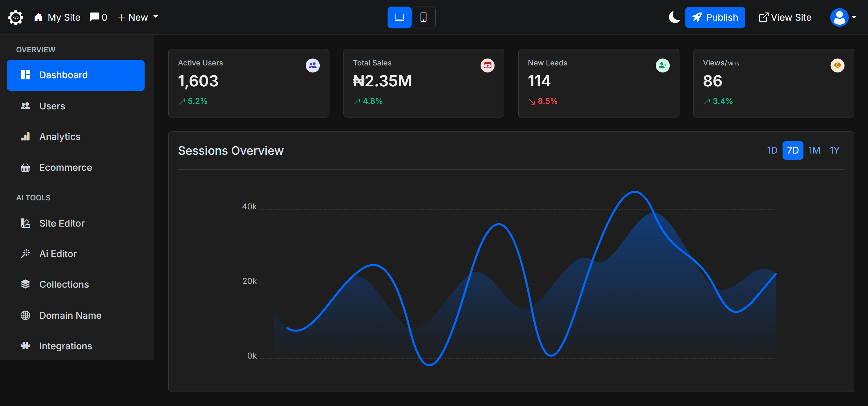
Task: Switch to desktop laptop preview
Action: point(399,17)
